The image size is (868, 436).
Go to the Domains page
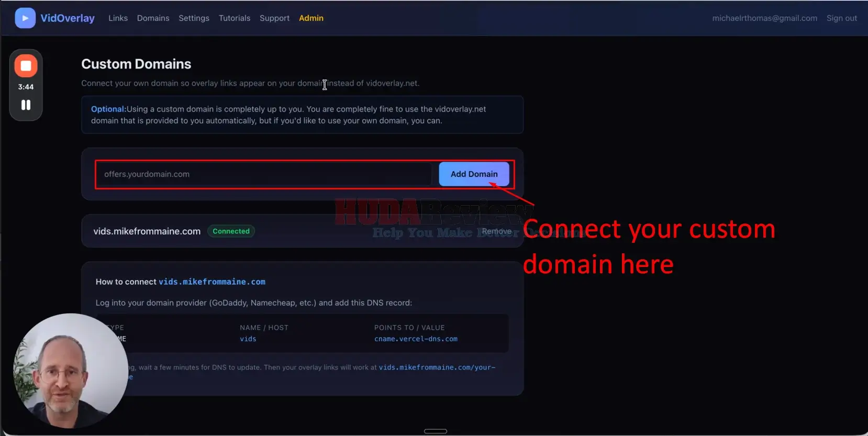pos(153,18)
